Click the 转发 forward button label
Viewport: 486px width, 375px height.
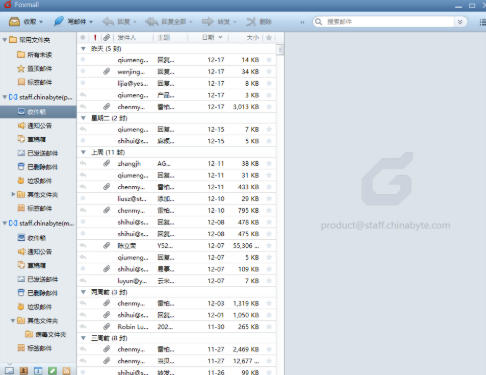(x=224, y=22)
